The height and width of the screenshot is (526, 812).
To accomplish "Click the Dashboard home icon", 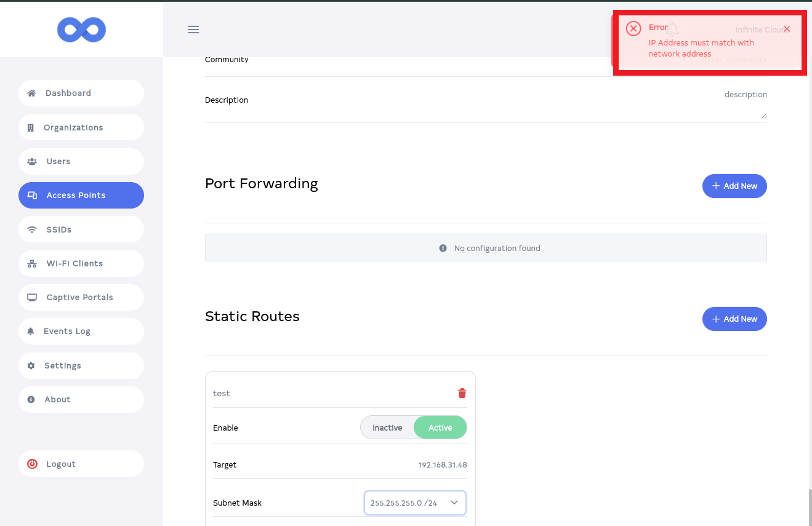I will 31,93.
